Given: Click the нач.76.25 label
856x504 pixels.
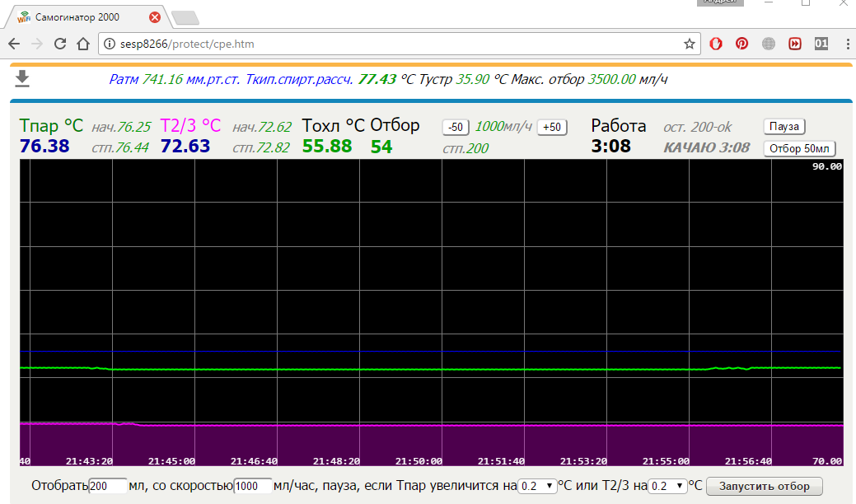Looking at the screenshot, I should [x=120, y=127].
